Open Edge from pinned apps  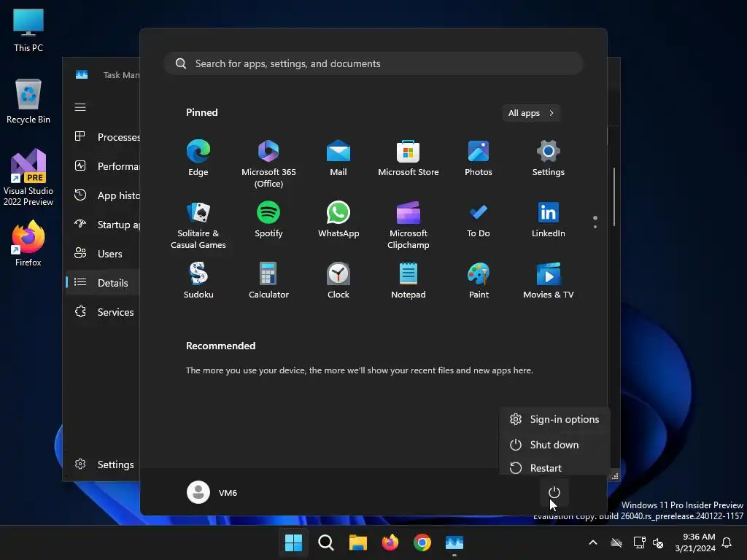(198, 158)
